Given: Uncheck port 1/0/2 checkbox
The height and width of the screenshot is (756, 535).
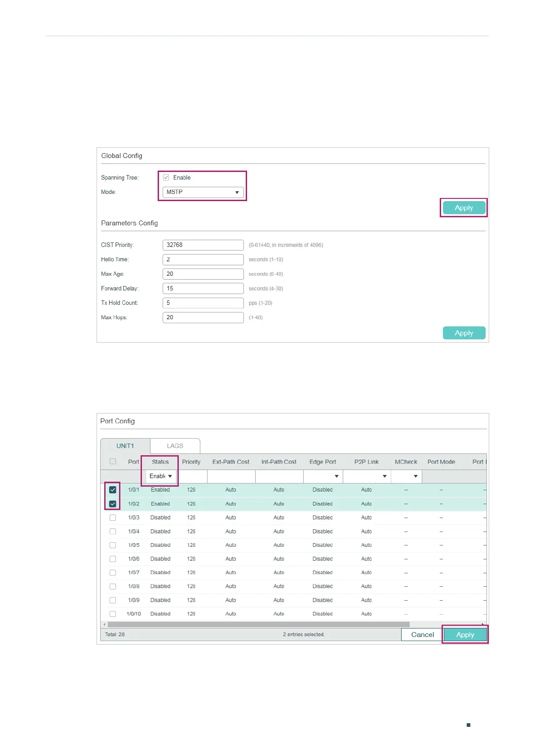Looking at the screenshot, I should [113, 504].
